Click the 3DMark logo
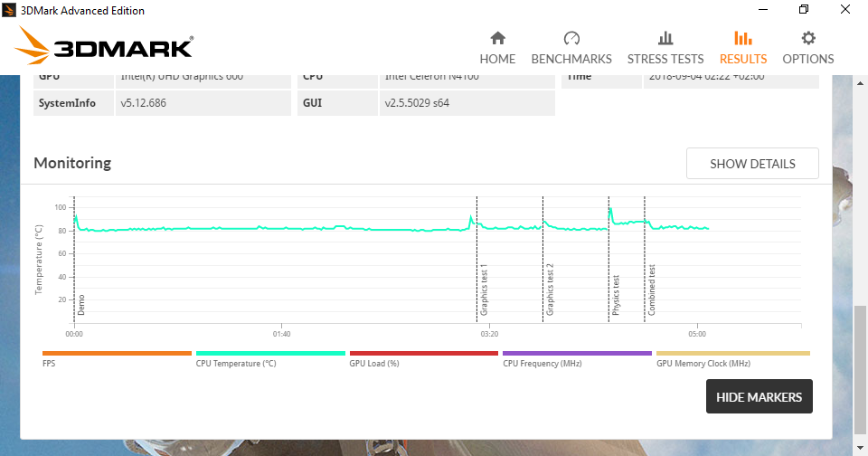 point(104,45)
